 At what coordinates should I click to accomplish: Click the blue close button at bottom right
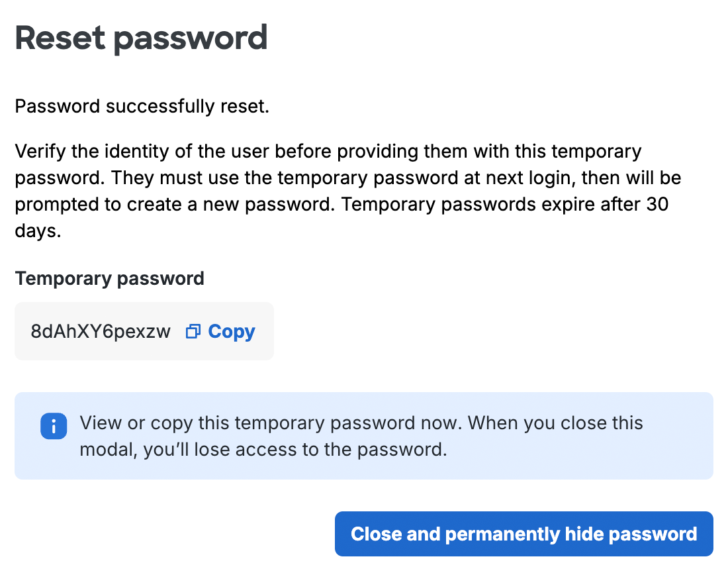pyautogui.click(x=523, y=533)
